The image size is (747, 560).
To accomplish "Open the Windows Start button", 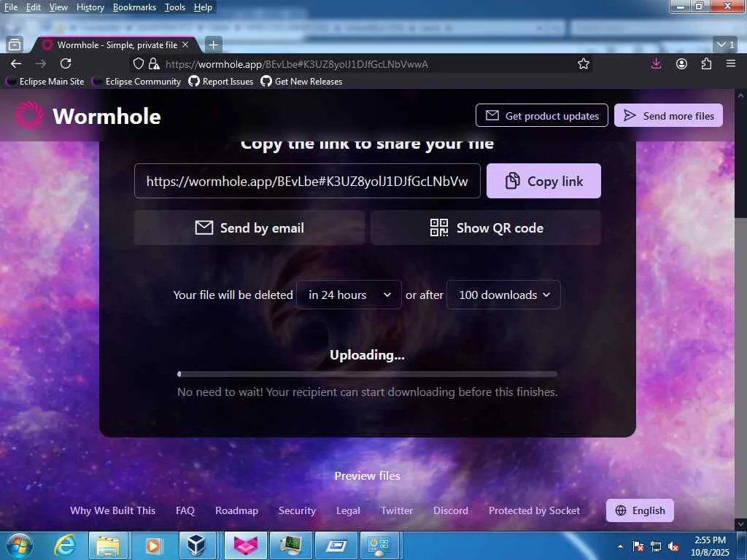I will click(20, 545).
